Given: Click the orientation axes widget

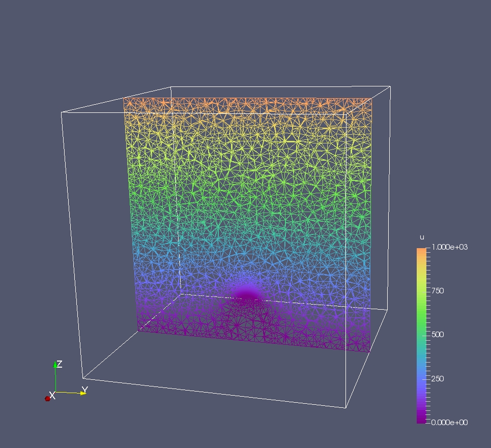Looking at the screenshot, I should tap(66, 381).
